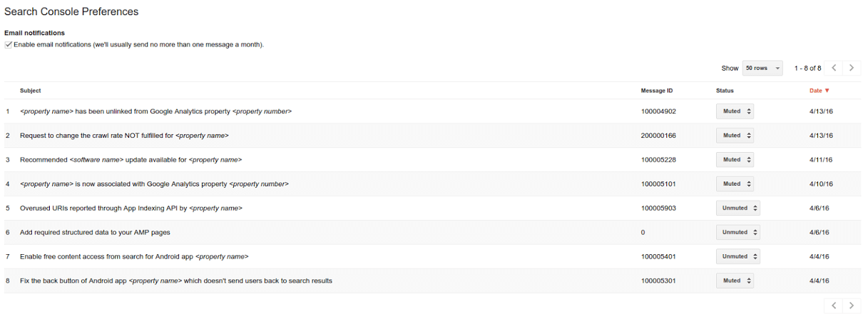The height and width of the screenshot is (322, 868).
Task: Open Muted status dropdown for message 100004902
Action: [735, 111]
